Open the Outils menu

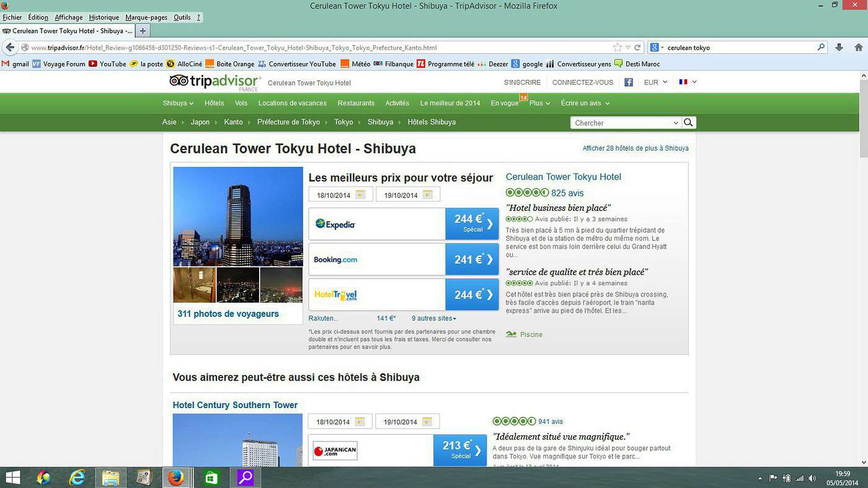pos(182,17)
